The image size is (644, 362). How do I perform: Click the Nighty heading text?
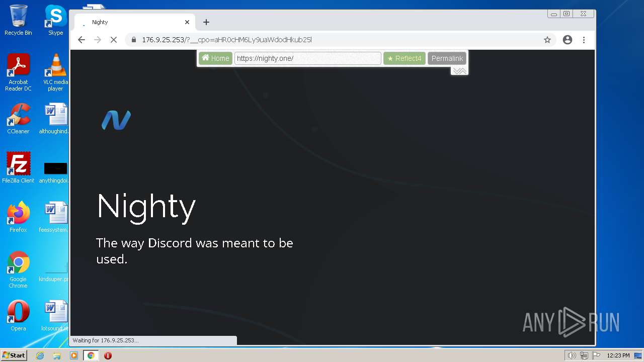(146, 207)
